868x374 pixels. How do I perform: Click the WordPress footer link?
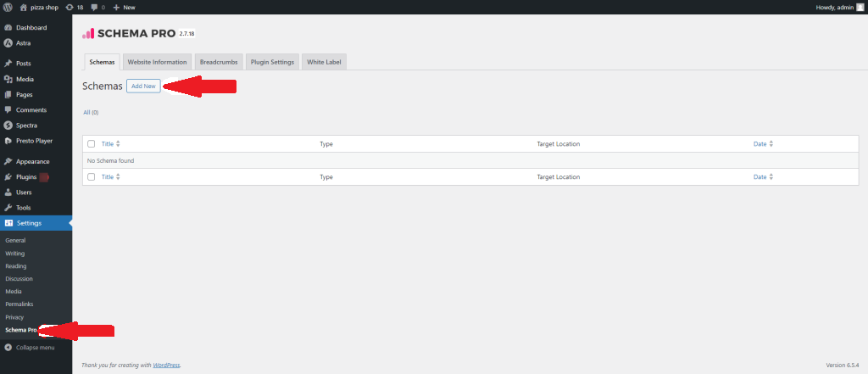[x=167, y=366]
